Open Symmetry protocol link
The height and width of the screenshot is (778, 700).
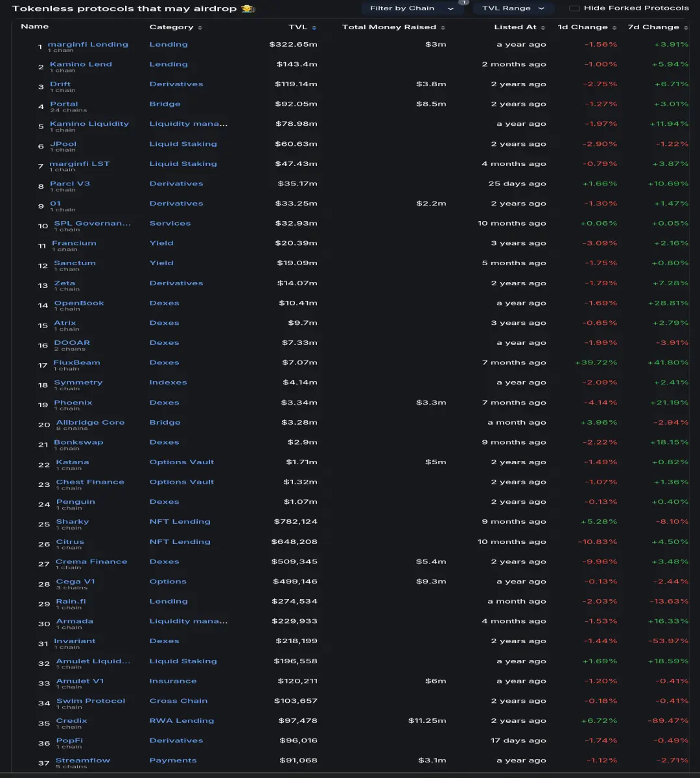(78, 383)
